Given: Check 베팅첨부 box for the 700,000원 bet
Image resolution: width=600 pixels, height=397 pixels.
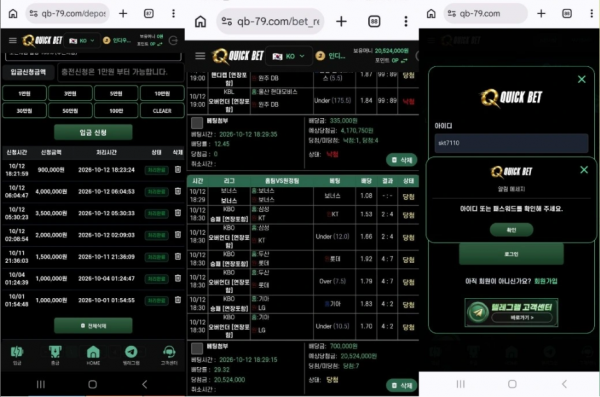Looking at the screenshot, I should click(197, 348).
